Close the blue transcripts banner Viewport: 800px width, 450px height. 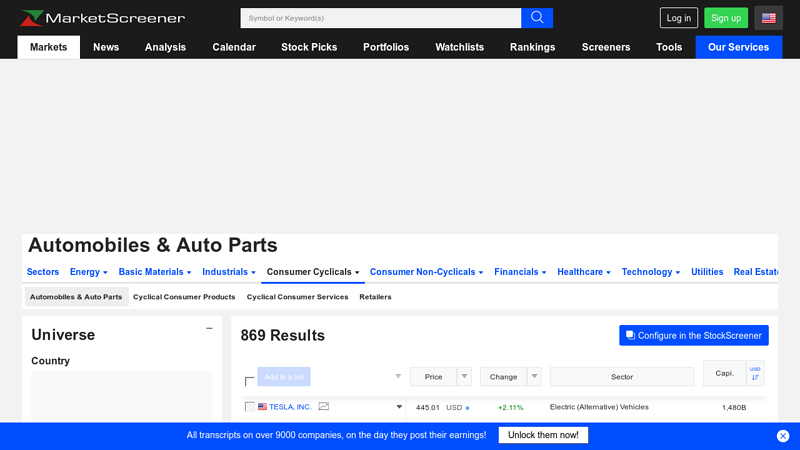point(783,436)
